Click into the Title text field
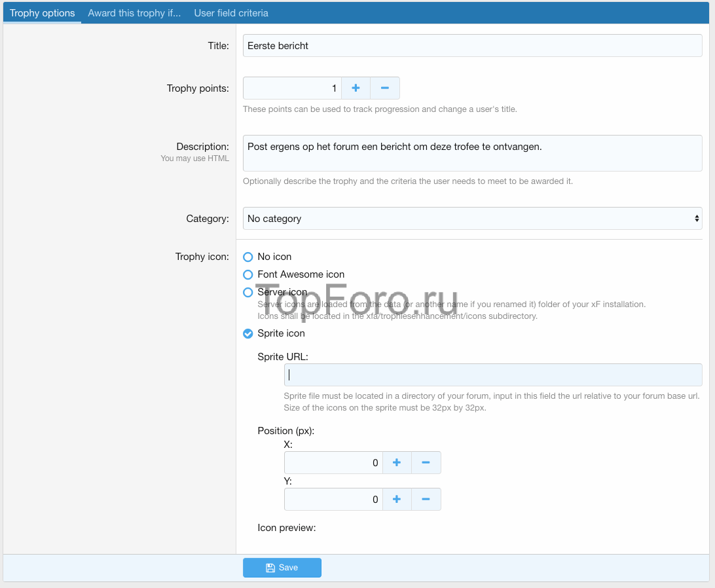The height and width of the screenshot is (588, 715). pos(472,46)
